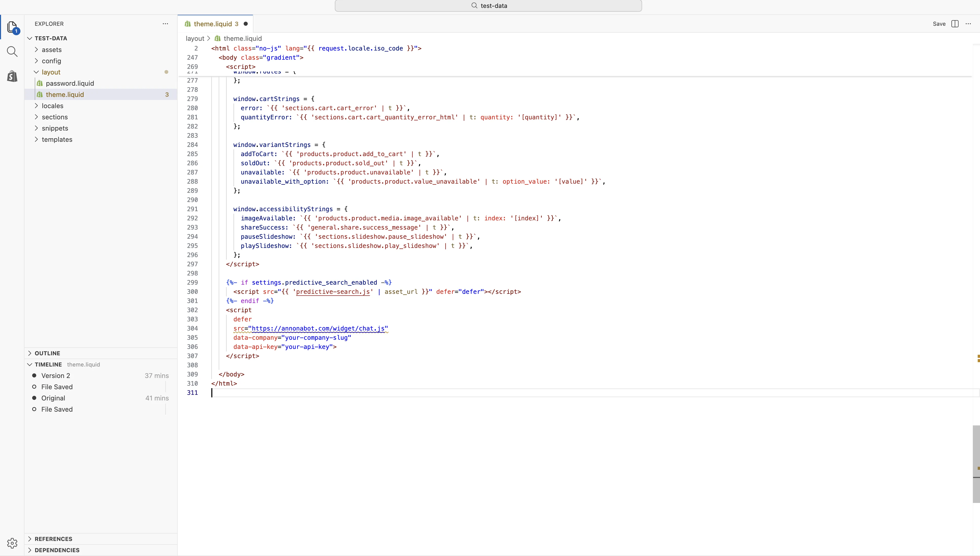Screen dimensions: 980x556
Task: Click the closing </html> tag
Action: point(224,383)
